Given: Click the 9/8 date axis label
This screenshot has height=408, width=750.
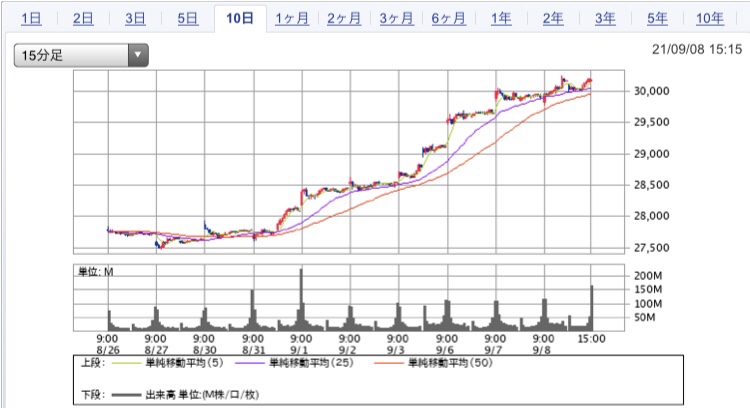Looking at the screenshot, I should 541,350.
